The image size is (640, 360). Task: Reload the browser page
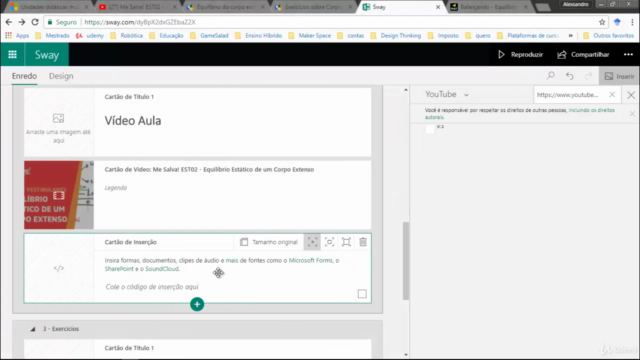coord(35,22)
